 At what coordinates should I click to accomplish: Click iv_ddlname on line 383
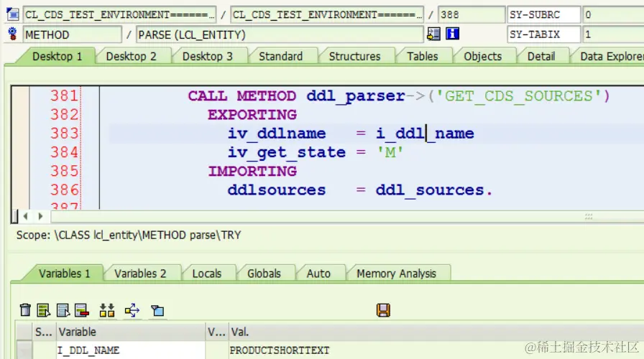[277, 134]
